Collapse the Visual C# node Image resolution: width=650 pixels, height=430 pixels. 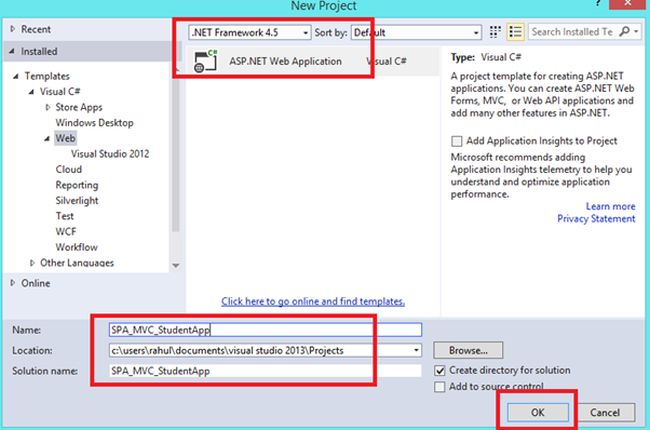(x=31, y=92)
